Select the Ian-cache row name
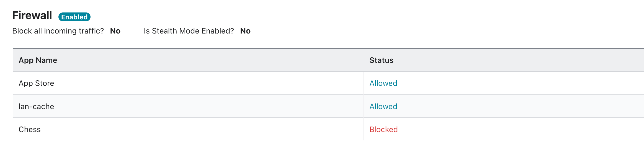The image size is (644, 144). 36,106
